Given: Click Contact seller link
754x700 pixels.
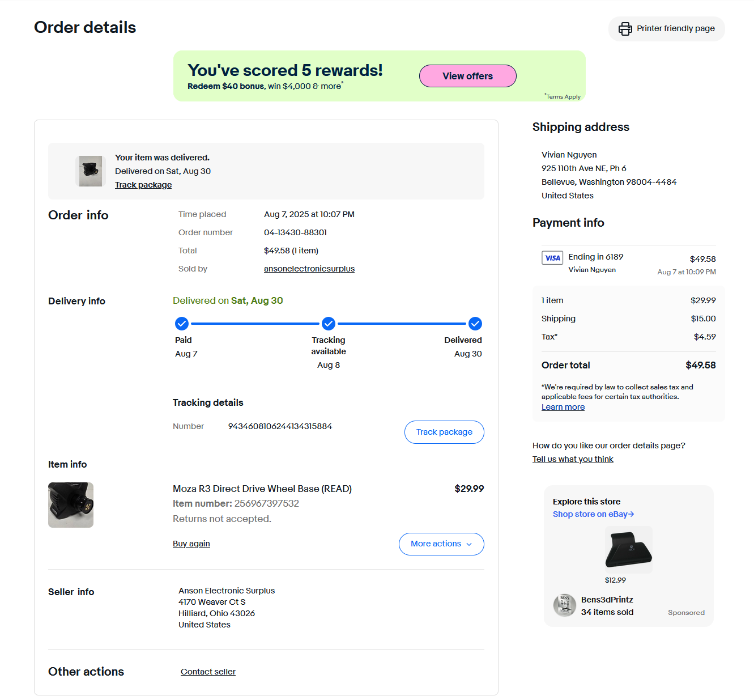Looking at the screenshot, I should click(208, 672).
